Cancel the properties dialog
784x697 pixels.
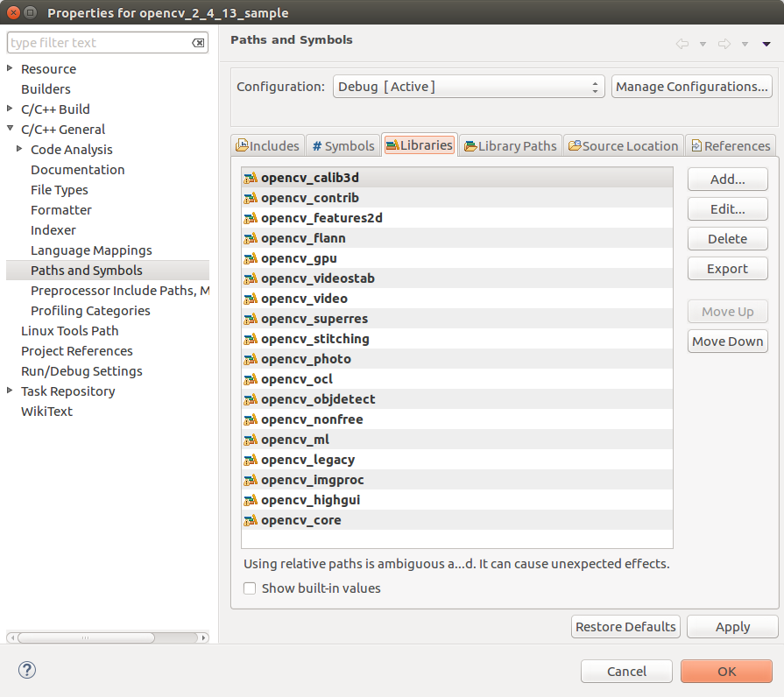[x=626, y=671]
